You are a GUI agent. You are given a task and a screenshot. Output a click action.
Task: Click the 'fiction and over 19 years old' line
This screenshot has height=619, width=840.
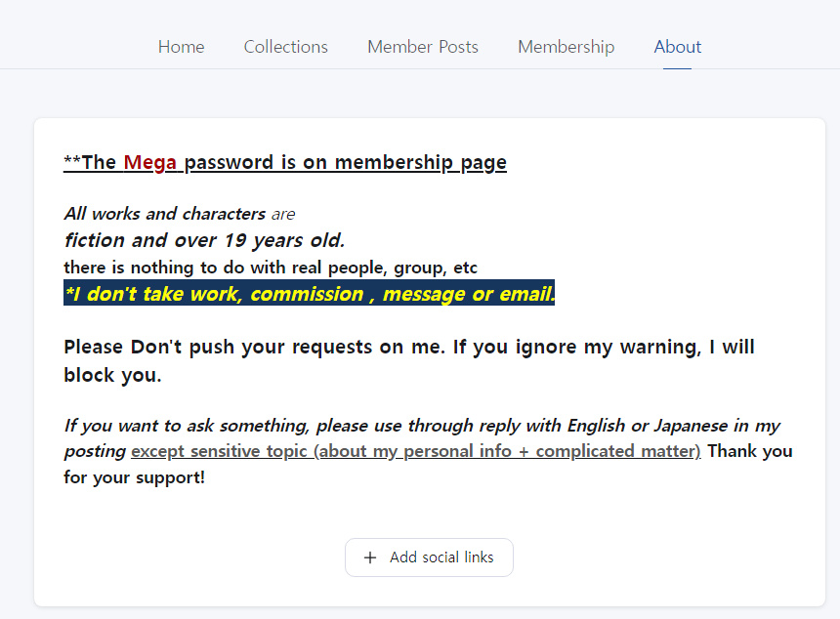[x=204, y=240]
